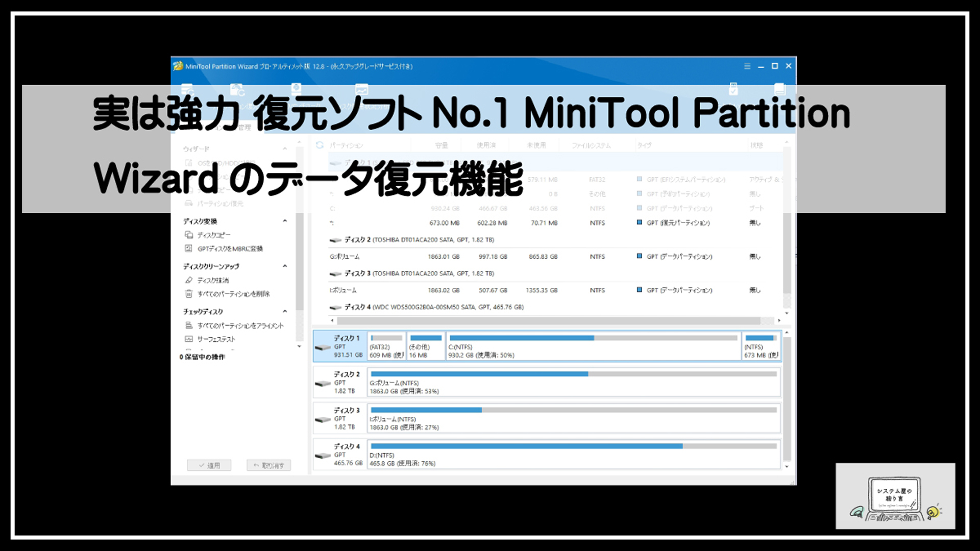Collapse the ディスククリーンアップ section
The height and width of the screenshot is (551, 980).
click(285, 266)
